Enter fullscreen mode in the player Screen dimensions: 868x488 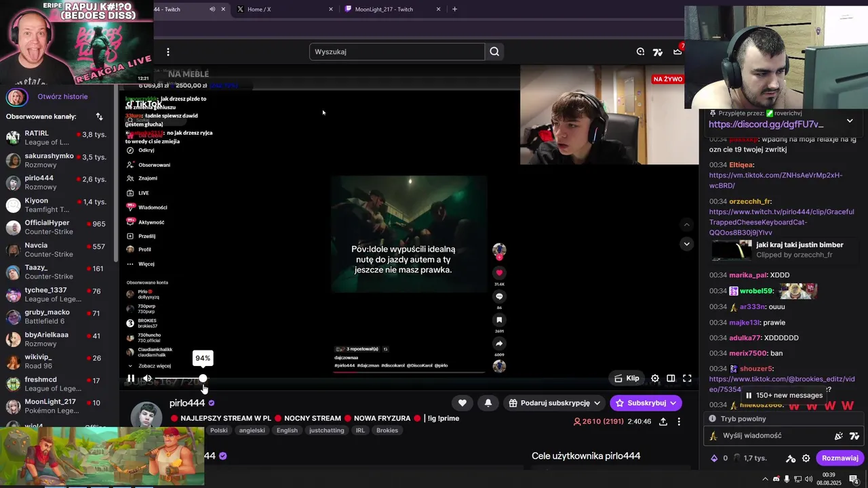[687, 378]
